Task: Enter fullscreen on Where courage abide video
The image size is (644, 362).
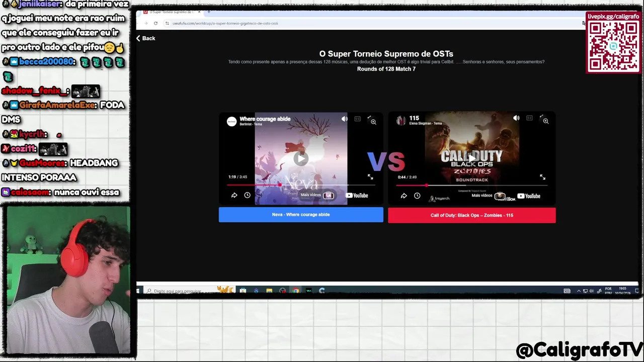Action: tap(370, 177)
